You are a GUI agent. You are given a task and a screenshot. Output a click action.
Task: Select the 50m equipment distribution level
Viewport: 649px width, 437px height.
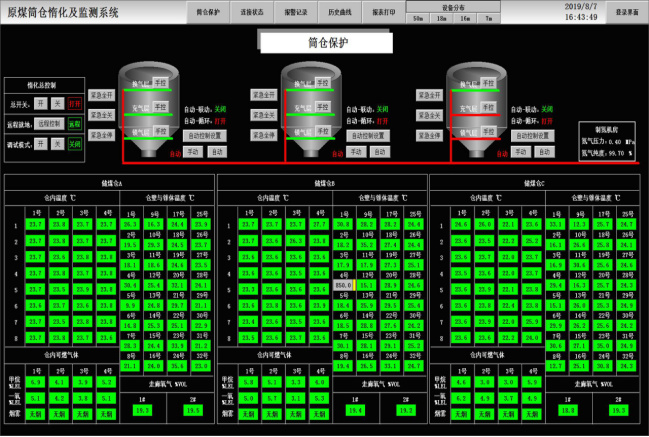[x=417, y=19]
